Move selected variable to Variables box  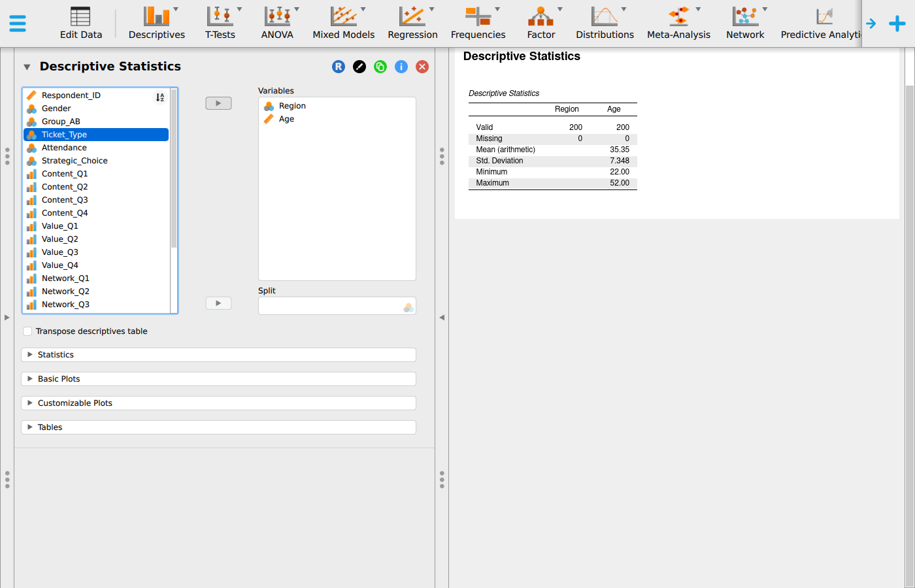218,103
